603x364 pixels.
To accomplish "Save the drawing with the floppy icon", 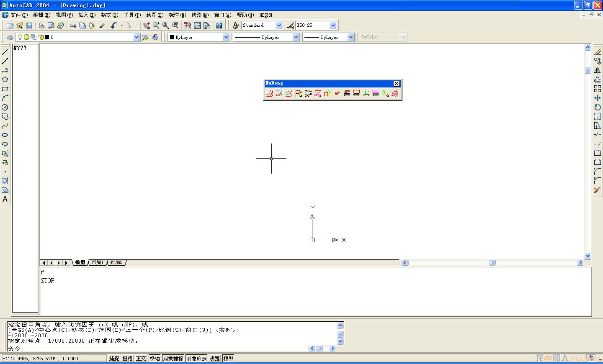I will 29,26.
